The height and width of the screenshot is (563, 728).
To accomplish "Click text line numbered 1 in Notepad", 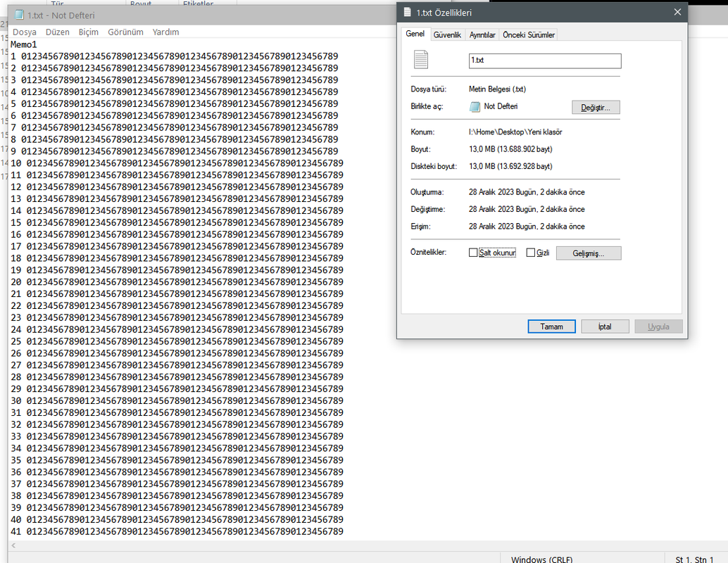I will [x=175, y=56].
